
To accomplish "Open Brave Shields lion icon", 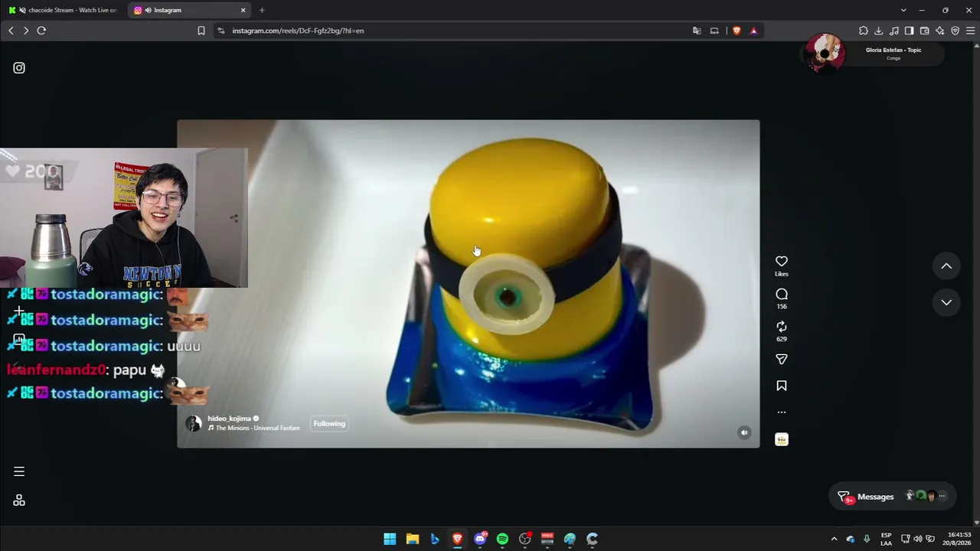I will tap(737, 31).
